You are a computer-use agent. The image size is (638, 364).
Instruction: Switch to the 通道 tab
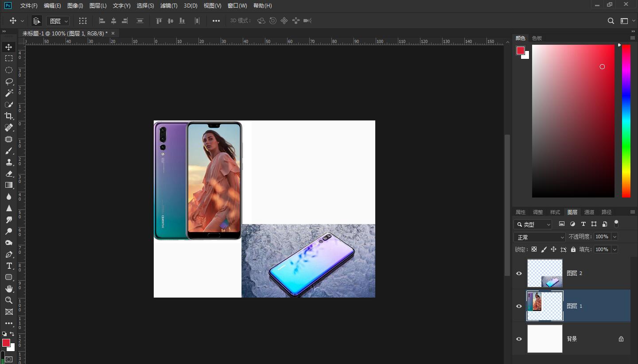click(x=589, y=212)
